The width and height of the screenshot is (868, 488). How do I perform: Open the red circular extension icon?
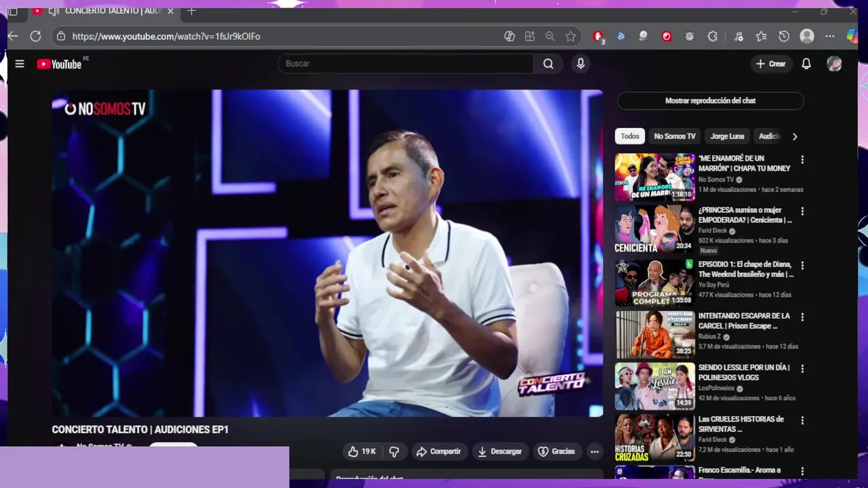[x=667, y=37]
